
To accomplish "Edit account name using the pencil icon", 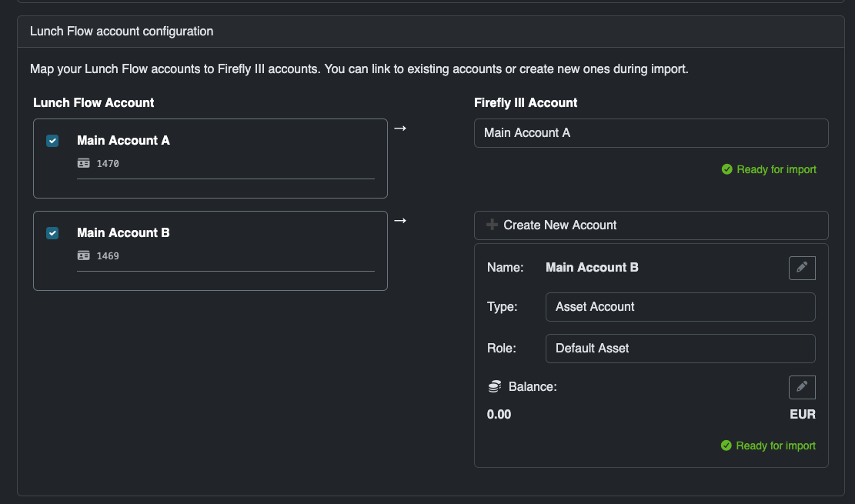I will coord(802,268).
